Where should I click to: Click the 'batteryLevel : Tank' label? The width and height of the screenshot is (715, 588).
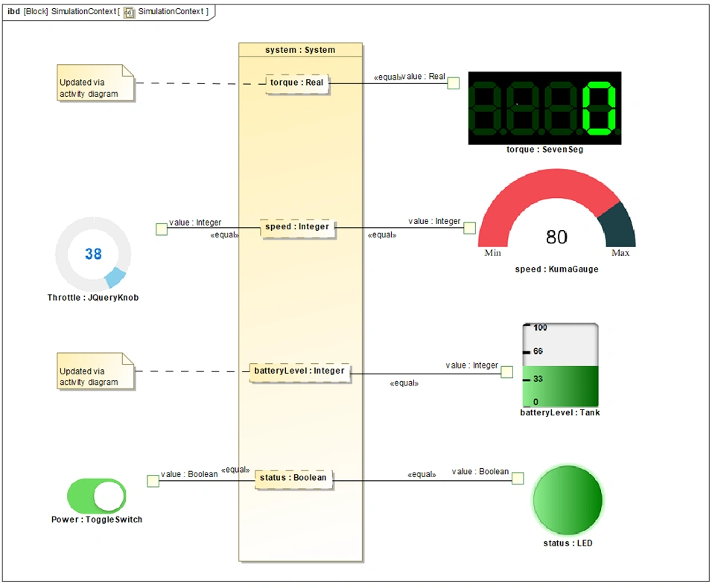pos(560,412)
